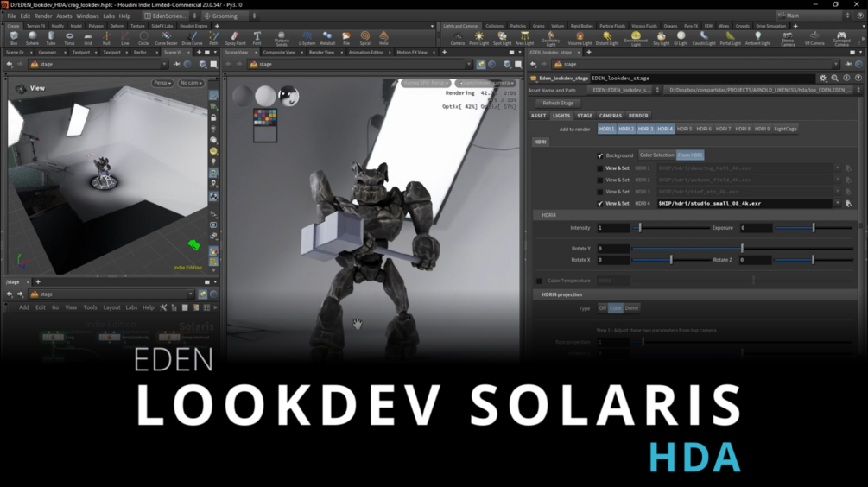Screen dimensions: 868x487
Task: Open the No cam dropdown
Action: coord(190,83)
